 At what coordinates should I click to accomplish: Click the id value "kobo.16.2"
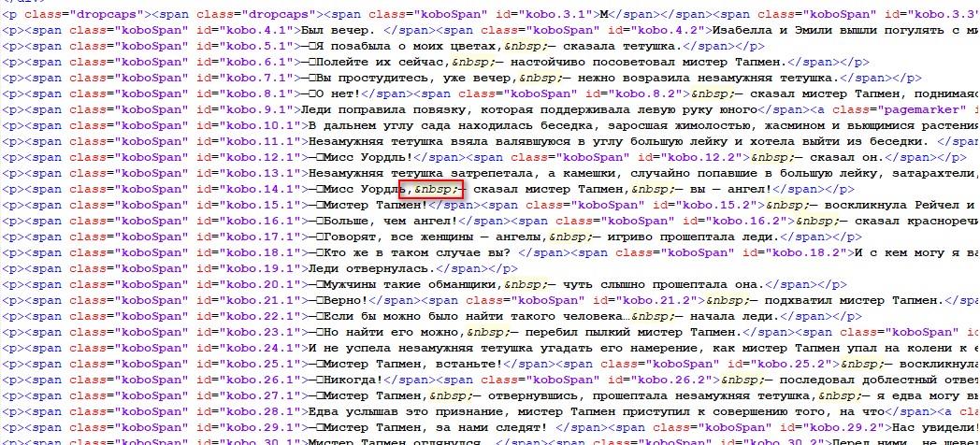747,222
